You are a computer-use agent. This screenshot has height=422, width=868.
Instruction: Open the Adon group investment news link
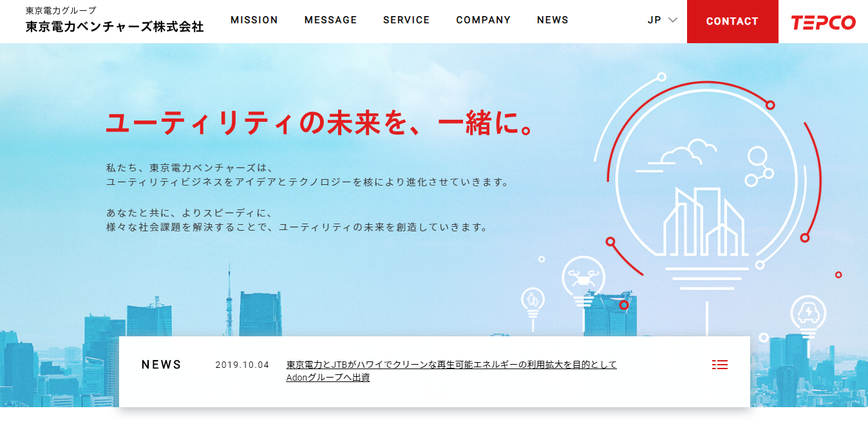click(451, 371)
